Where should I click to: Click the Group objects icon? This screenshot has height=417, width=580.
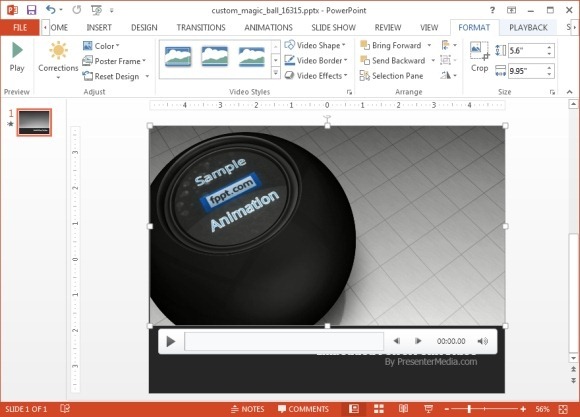[449, 60]
